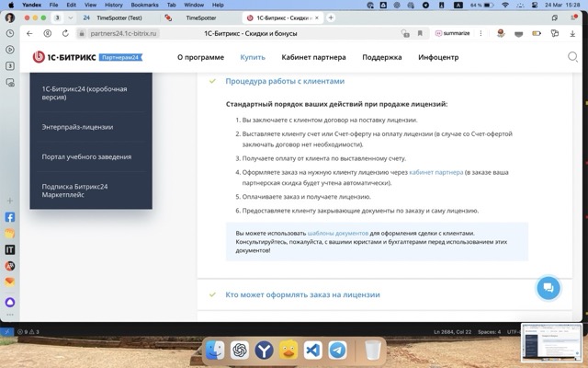This screenshot has width=588, height=368.
Task: Click the browser back arrow
Action: 31,32
